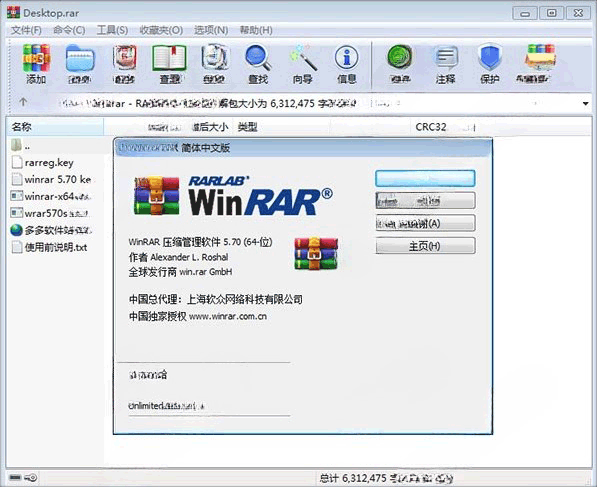The height and width of the screenshot is (487, 597).
Task: Click the 'WinRAR 压缩管理软件 5.70' version text
Action: click(200, 242)
